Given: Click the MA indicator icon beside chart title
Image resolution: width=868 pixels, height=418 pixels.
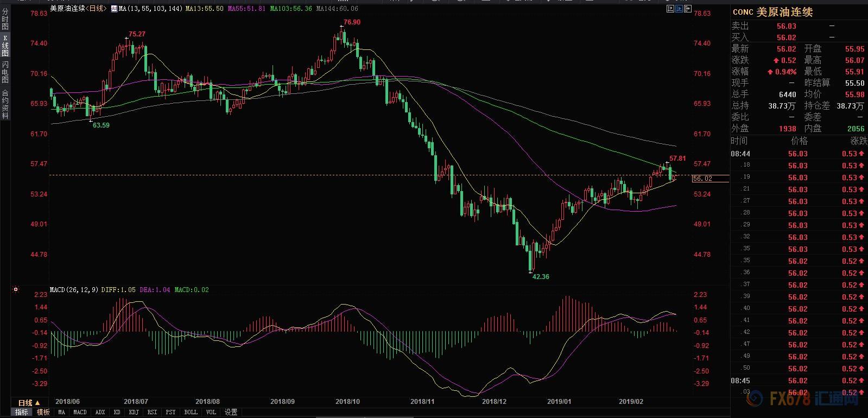Looking at the screenshot, I should point(113,9).
